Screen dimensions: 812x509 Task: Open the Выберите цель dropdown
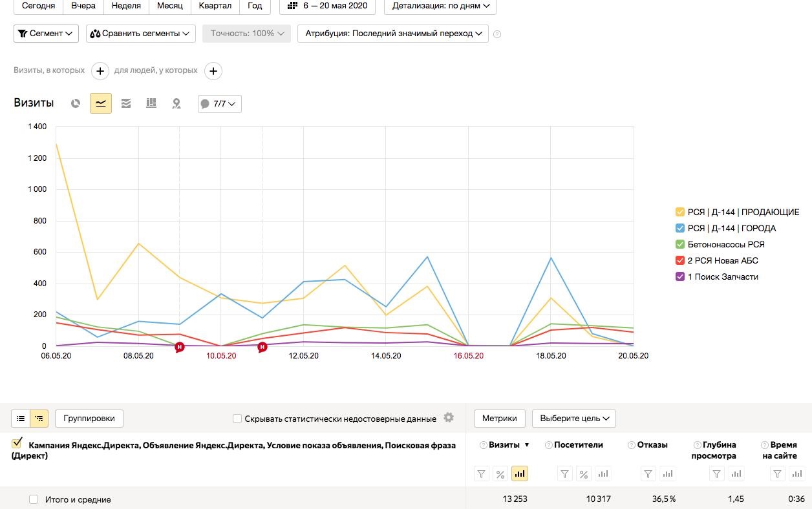click(574, 419)
